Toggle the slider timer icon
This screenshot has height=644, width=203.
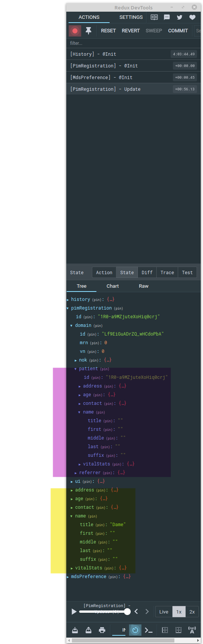[x=135, y=630]
